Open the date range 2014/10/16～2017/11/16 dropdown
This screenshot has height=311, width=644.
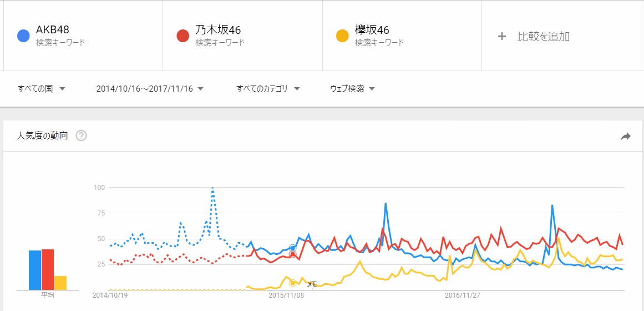149,89
